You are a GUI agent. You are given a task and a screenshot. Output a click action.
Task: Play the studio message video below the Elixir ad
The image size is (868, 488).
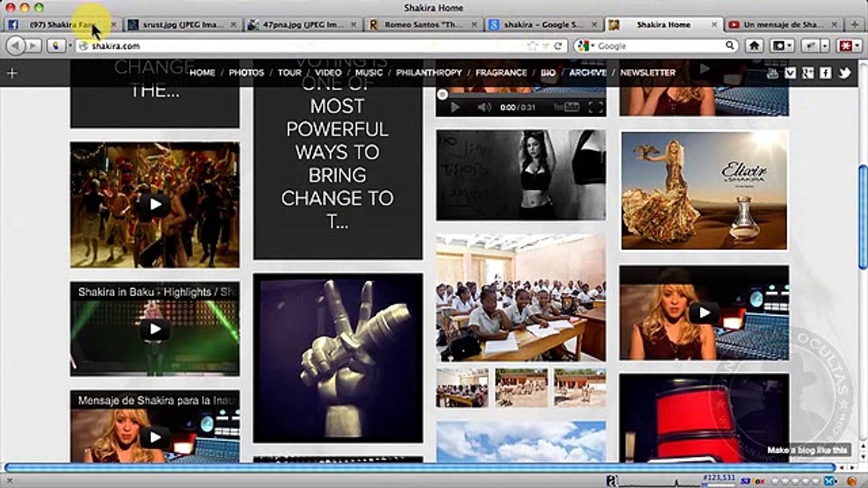[x=704, y=312]
